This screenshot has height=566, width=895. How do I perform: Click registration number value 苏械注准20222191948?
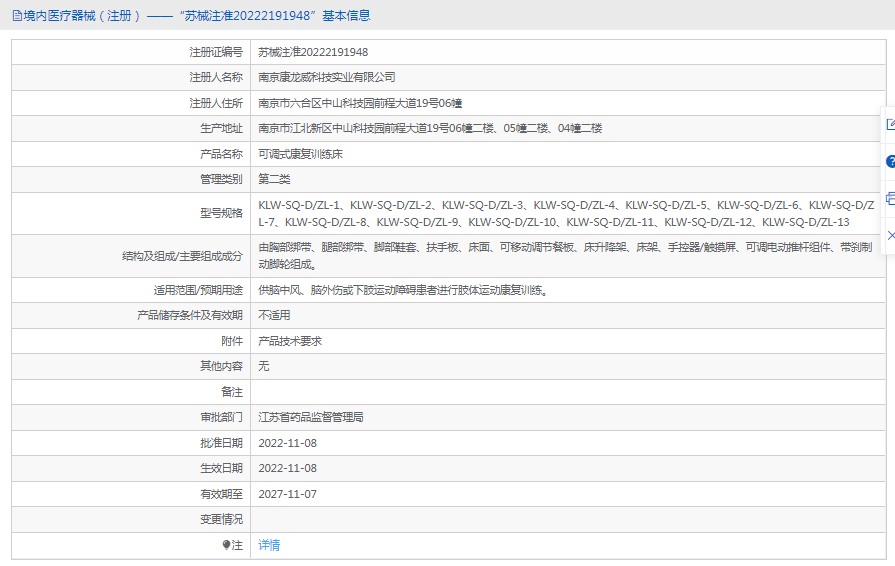tap(313, 52)
